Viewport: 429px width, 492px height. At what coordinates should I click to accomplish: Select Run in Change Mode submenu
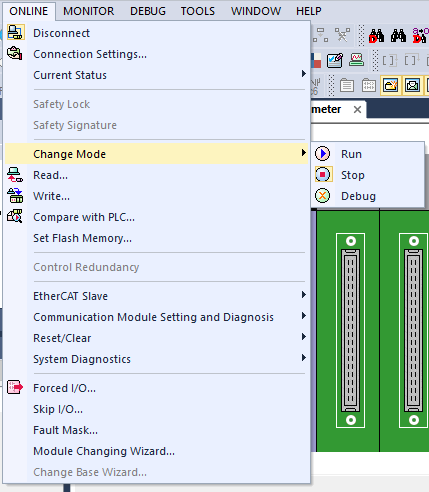368,154
